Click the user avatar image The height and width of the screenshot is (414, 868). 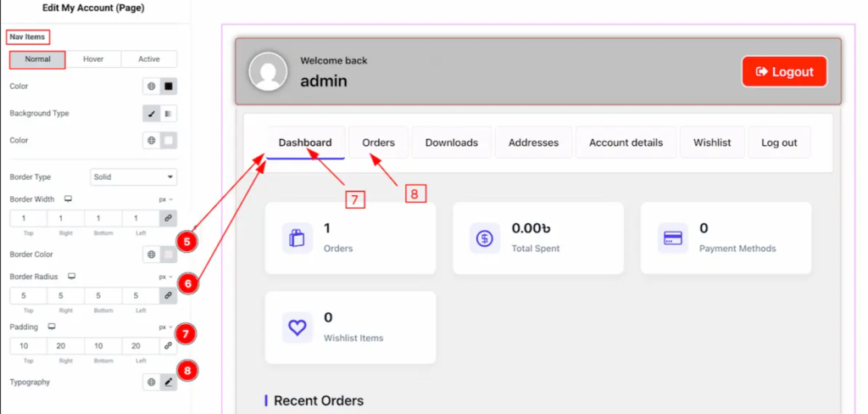click(x=268, y=71)
